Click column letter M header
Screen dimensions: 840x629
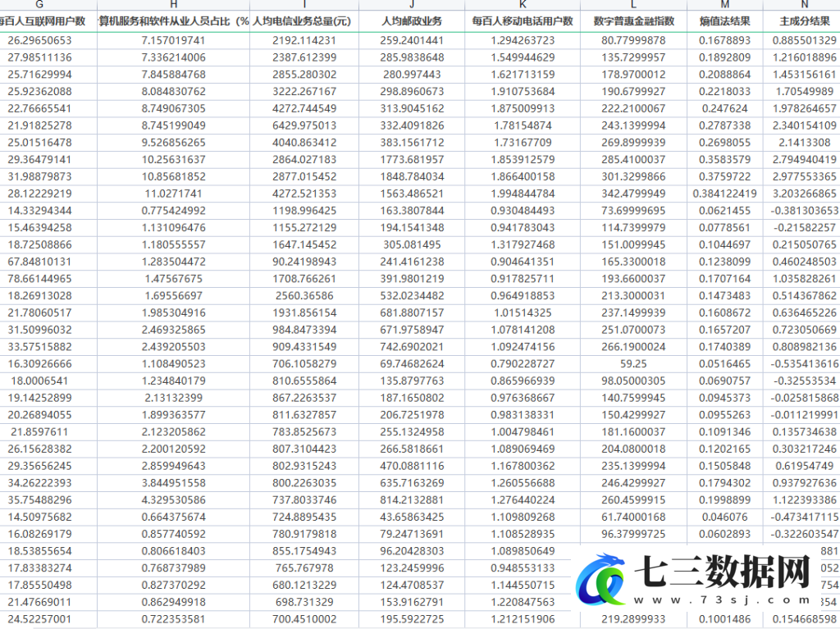point(725,5)
